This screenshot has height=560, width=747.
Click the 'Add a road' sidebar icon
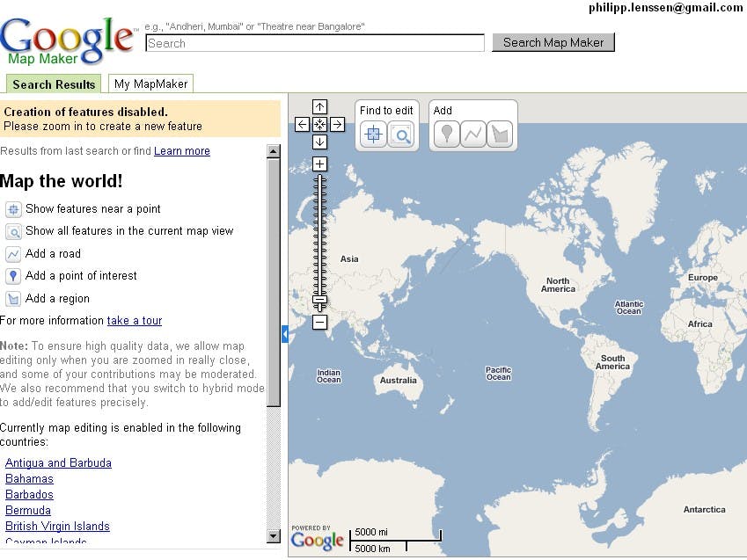(x=13, y=254)
